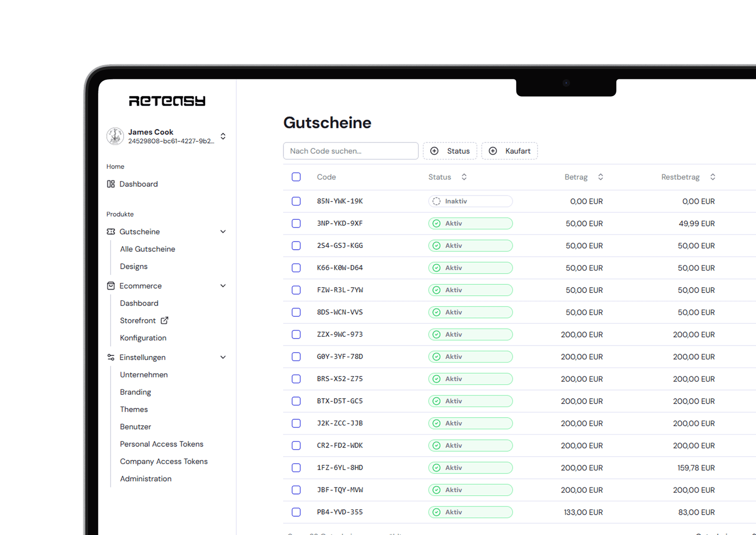Select the checkbox for voucher PB4-YVD-355
The width and height of the screenshot is (756, 535).
click(296, 512)
